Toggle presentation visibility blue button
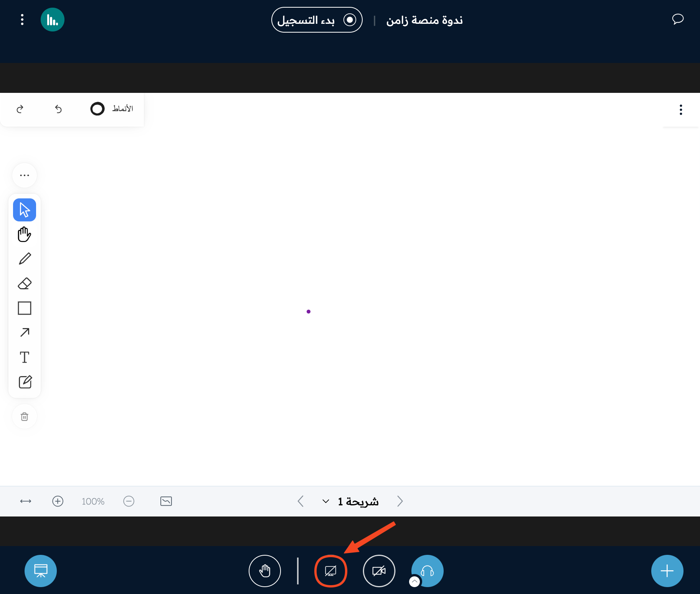 coord(41,571)
